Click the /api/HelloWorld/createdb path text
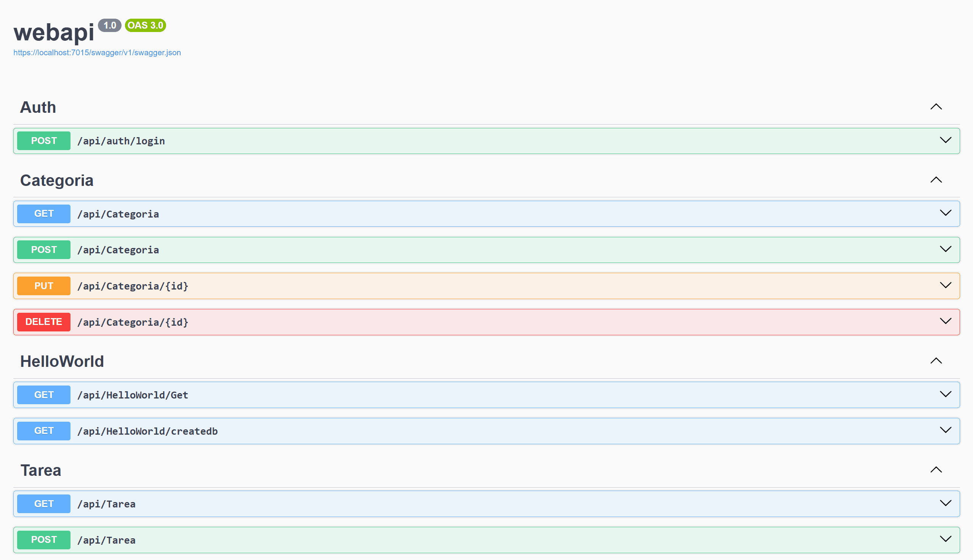Viewport: 973px width, 560px height. pyautogui.click(x=147, y=431)
